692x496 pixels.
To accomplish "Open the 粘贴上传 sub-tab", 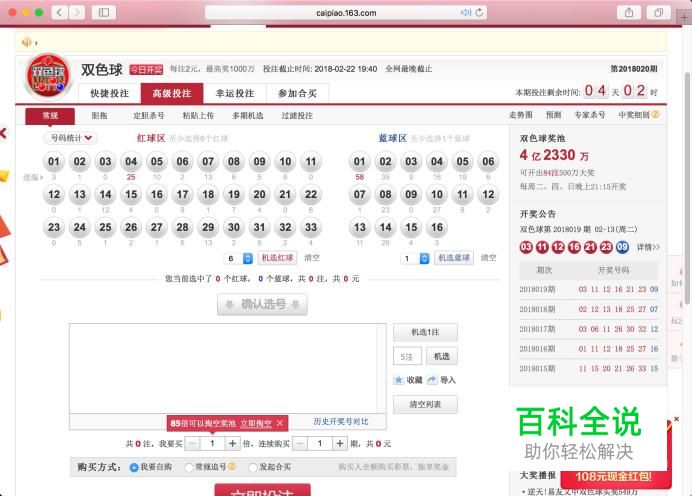I will coord(198,116).
